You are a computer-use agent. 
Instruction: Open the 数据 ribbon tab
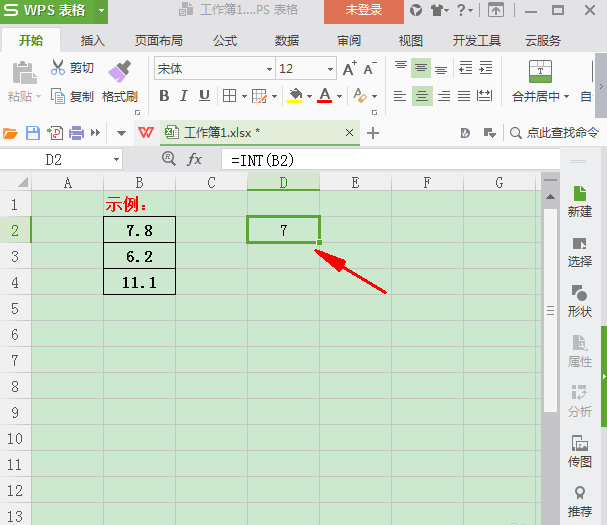[x=287, y=40]
